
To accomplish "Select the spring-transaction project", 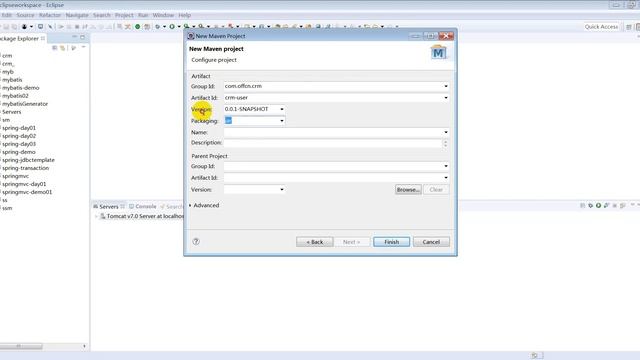I will 25,168.
